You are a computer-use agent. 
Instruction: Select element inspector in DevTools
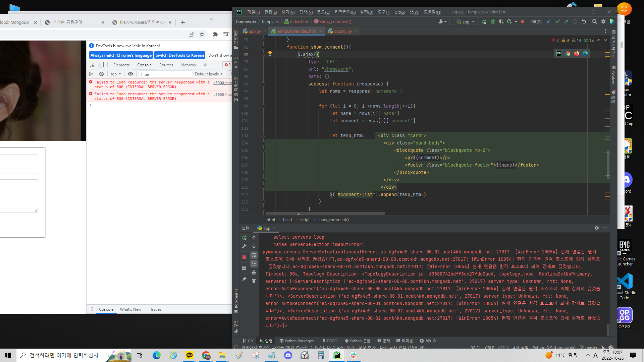(x=92, y=65)
